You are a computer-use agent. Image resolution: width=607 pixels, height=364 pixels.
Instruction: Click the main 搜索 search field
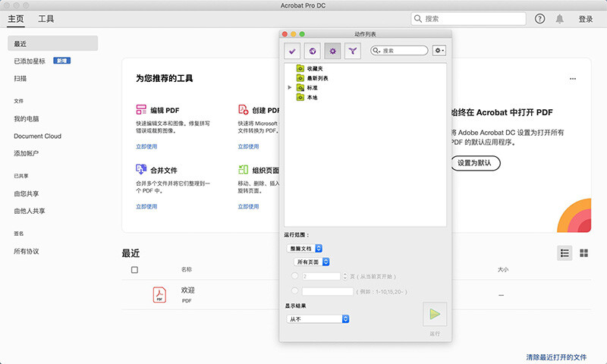[468, 18]
